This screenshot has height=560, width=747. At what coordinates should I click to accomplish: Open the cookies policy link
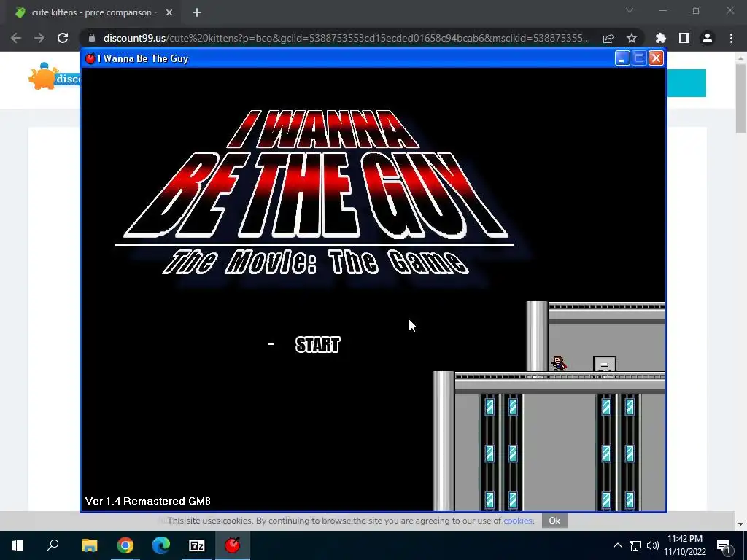[518, 521]
